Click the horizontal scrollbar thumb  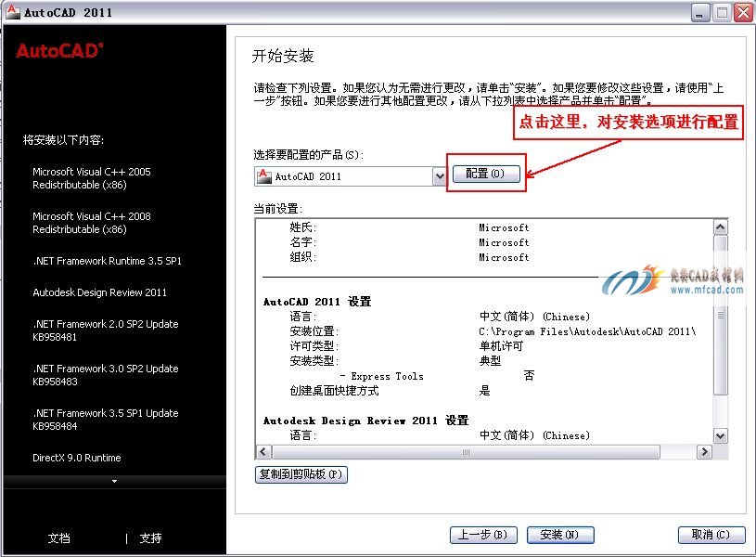coord(466,452)
